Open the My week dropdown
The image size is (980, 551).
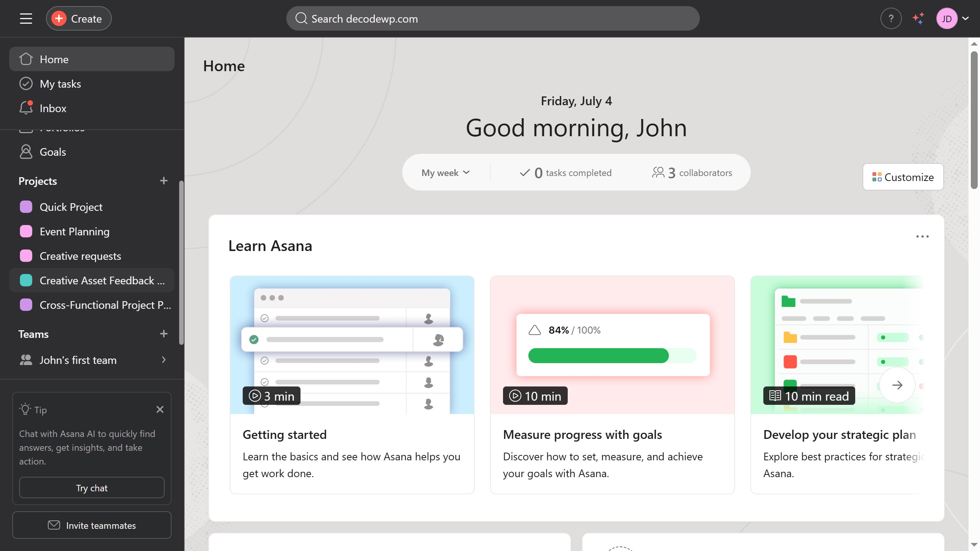(x=445, y=172)
